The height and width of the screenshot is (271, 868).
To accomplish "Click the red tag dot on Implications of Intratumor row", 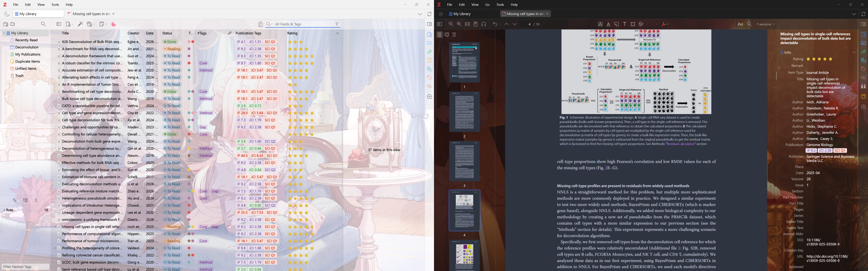I will 189,206.
